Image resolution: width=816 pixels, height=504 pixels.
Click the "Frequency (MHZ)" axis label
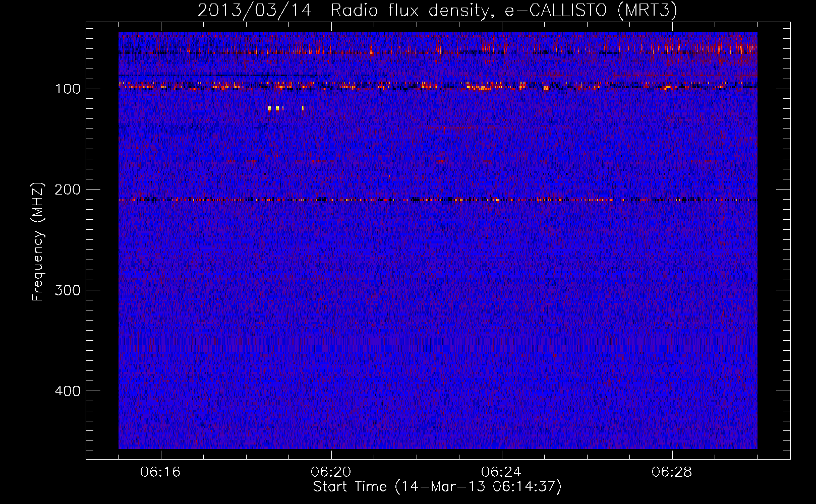coord(38,241)
